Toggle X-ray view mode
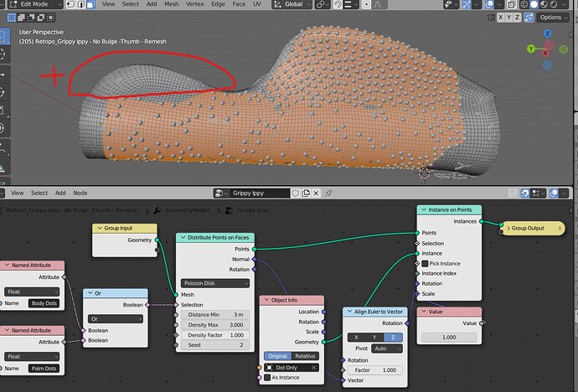 tap(512, 4)
